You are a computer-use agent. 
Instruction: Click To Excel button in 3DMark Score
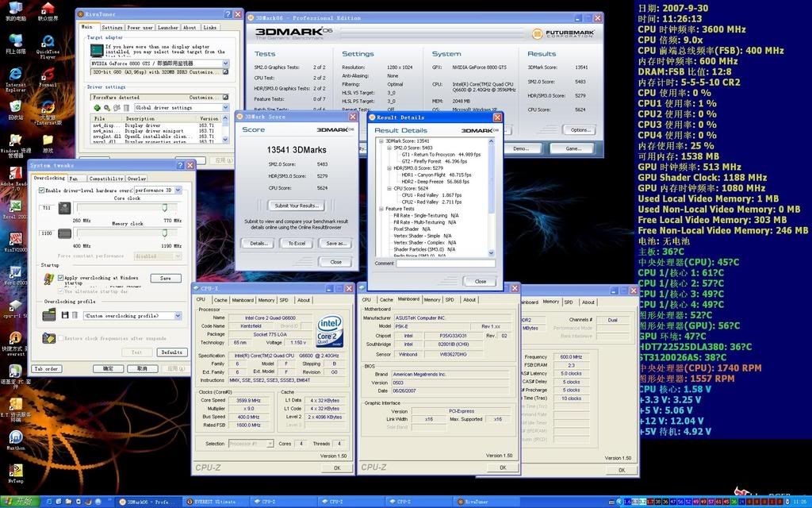(x=297, y=243)
